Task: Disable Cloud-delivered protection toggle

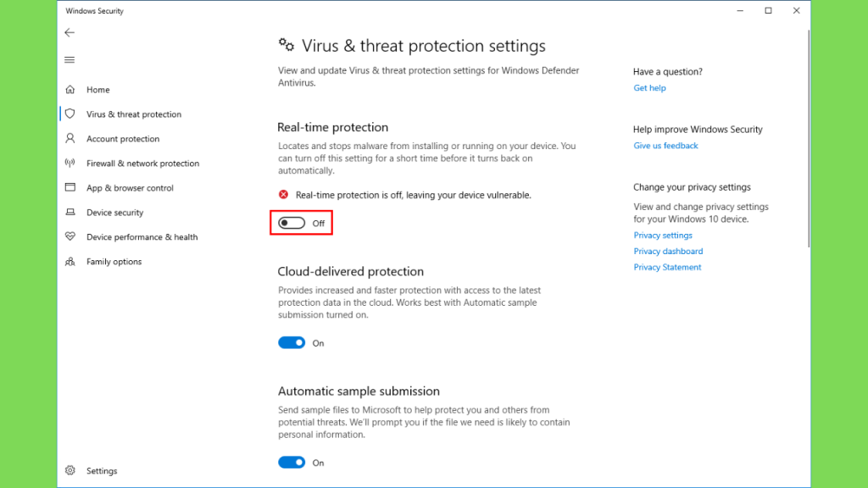Action: click(x=292, y=342)
